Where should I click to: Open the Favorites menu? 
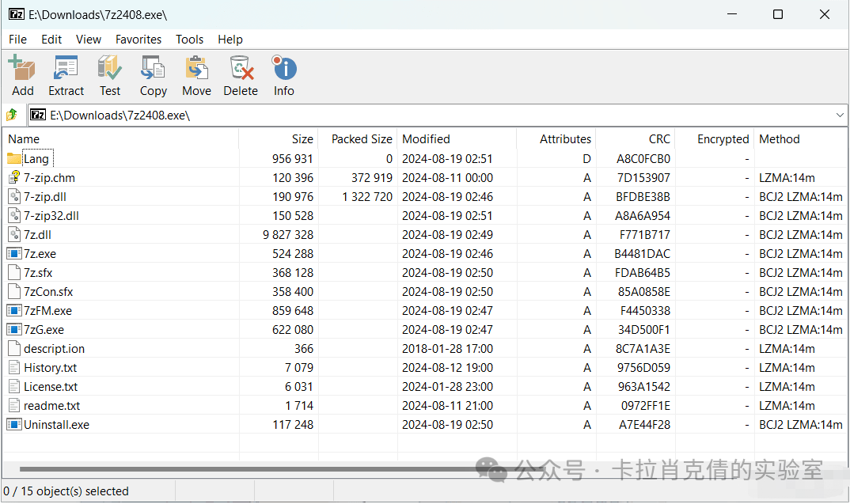(x=139, y=39)
